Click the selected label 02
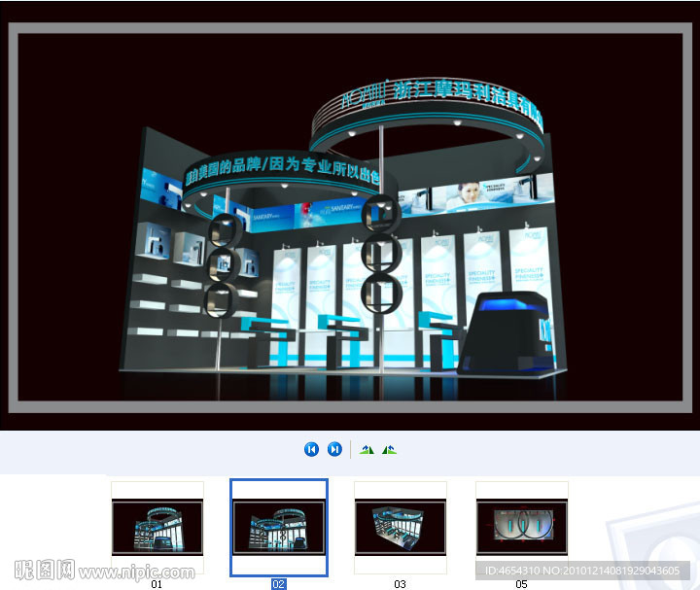 coord(279,584)
